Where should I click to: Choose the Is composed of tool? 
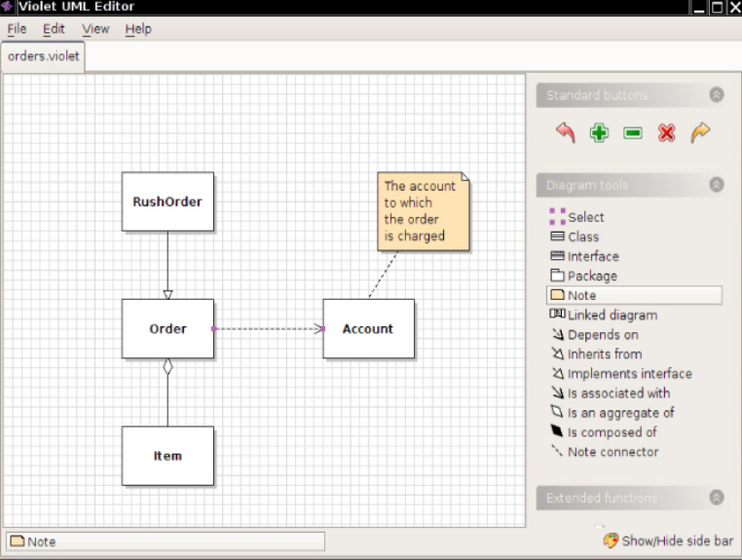[612, 431]
